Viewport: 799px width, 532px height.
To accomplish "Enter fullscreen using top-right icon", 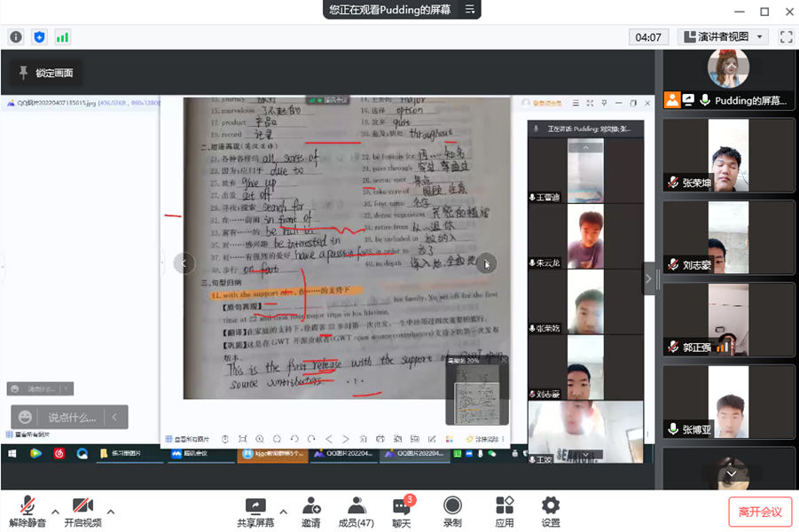I will click(x=786, y=37).
